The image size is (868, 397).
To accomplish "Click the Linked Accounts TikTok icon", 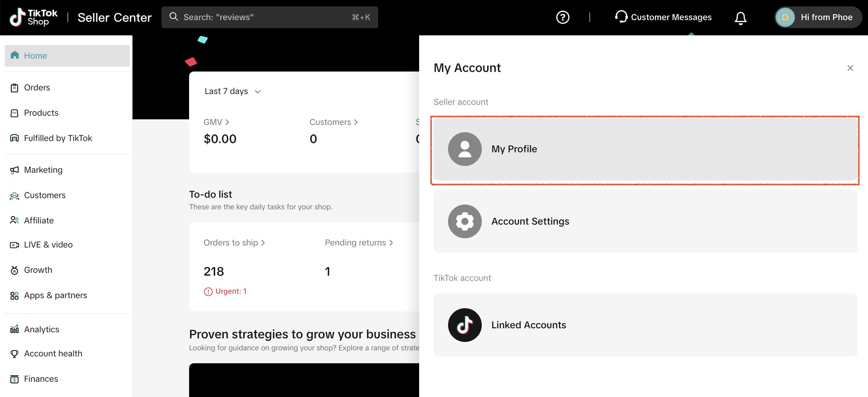I will [465, 325].
